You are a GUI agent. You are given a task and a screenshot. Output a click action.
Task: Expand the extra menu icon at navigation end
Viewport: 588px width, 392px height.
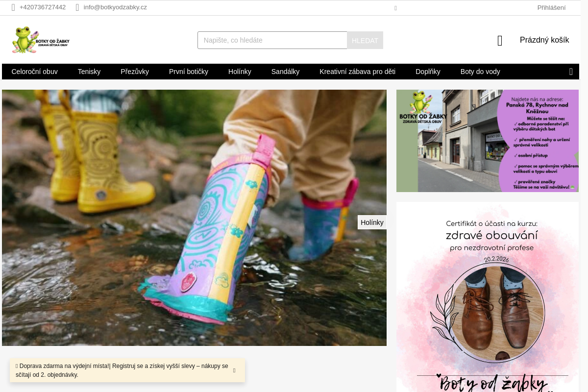[571, 72]
